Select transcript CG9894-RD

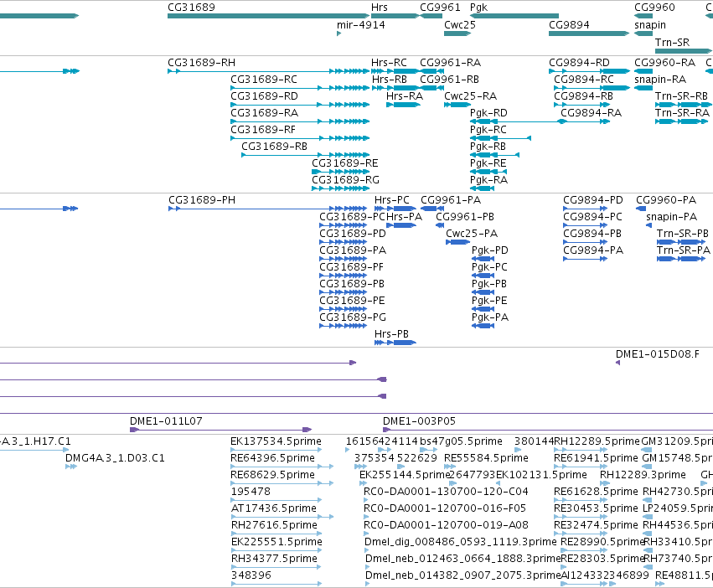[x=589, y=71]
